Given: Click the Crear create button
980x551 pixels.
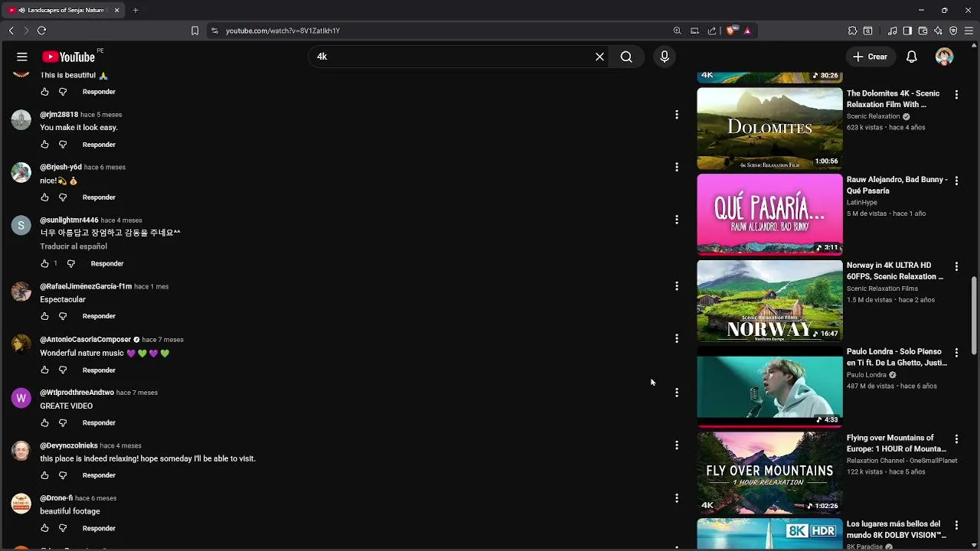Looking at the screenshot, I should point(870,57).
